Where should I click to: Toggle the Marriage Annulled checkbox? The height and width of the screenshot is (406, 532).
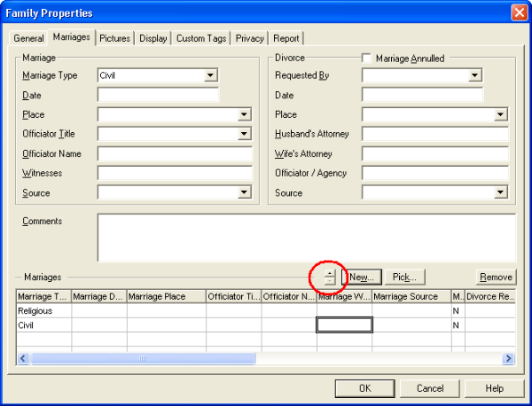pyautogui.click(x=367, y=59)
